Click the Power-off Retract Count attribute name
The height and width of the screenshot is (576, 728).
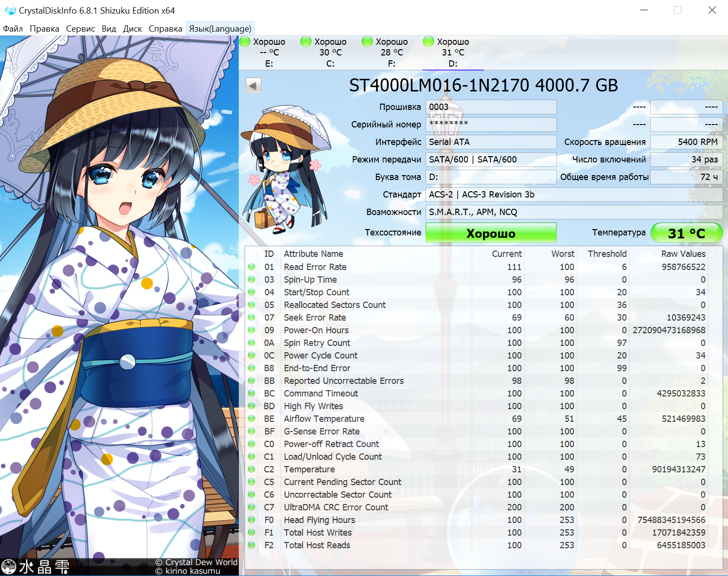[331, 444]
